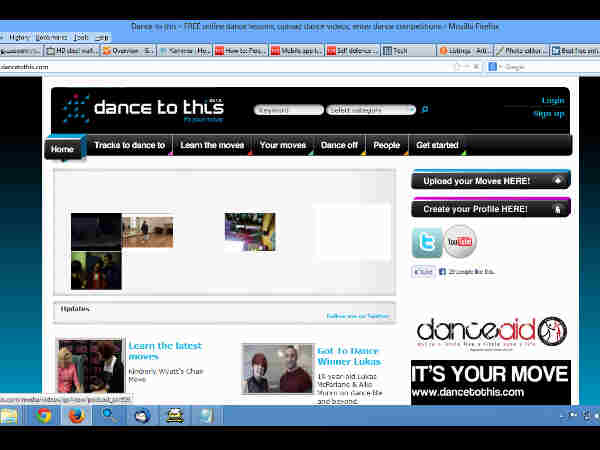The width and height of the screenshot is (600, 450).
Task: Open Firefox from the taskbar
Action: [x=77, y=416]
